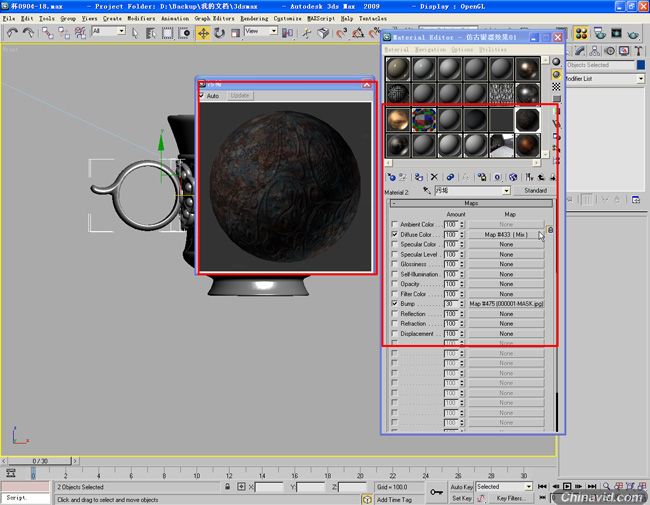
Task: Open the Rendering menu
Action: 254,19
